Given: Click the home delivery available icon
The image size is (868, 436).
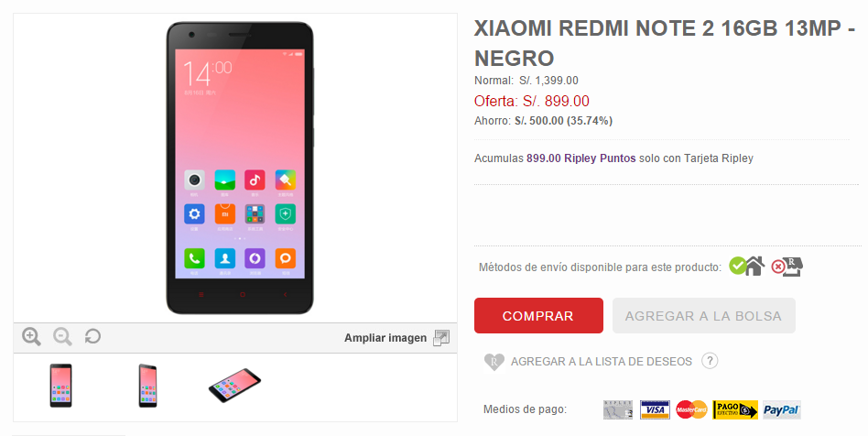Looking at the screenshot, I should [747, 267].
